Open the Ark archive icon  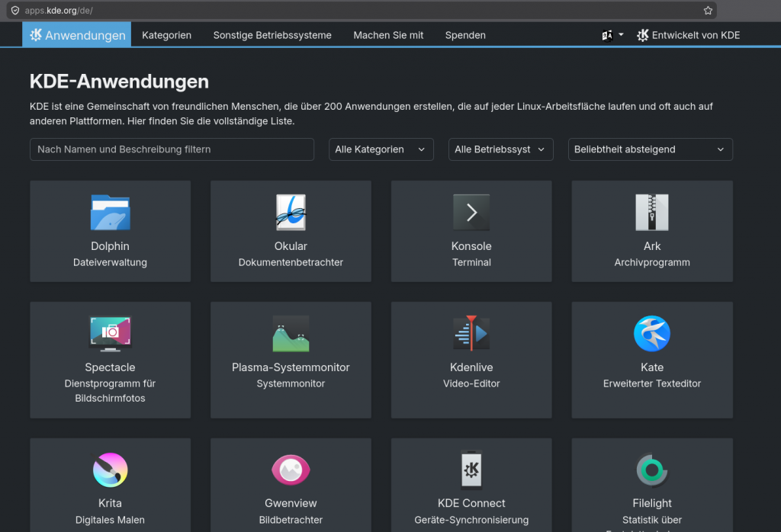pos(652,213)
